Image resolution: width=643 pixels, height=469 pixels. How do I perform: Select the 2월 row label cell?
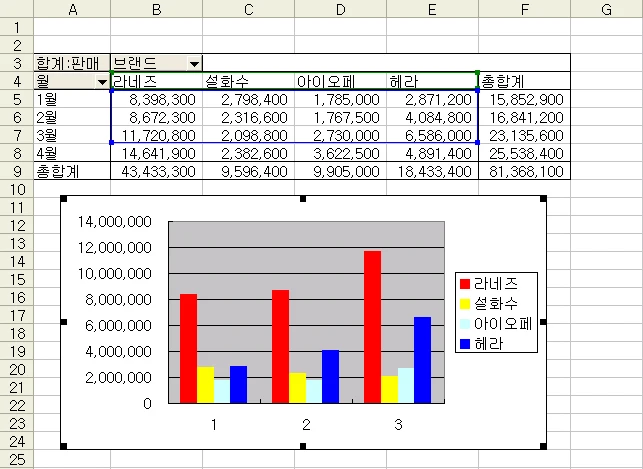[x=72, y=117]
